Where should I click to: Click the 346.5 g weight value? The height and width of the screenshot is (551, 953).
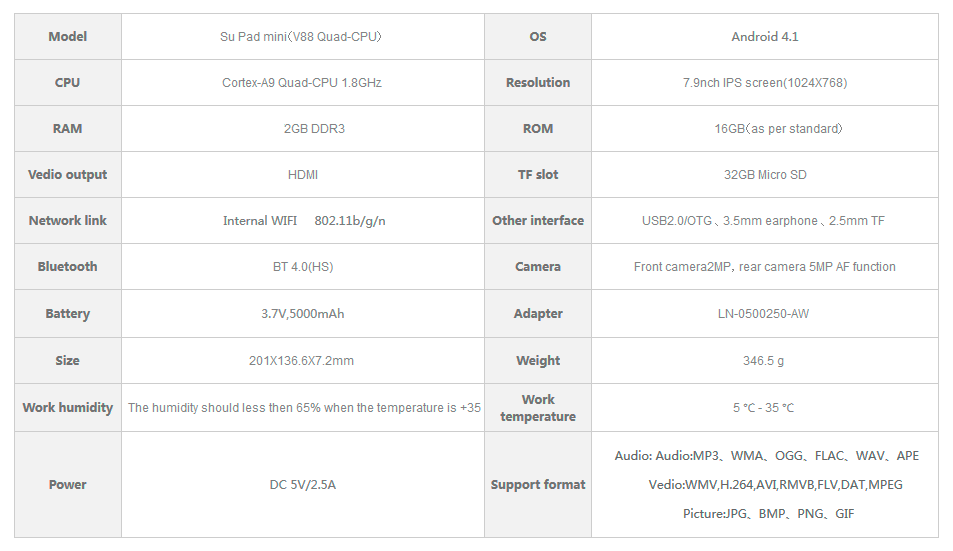(x=763, y=361)
